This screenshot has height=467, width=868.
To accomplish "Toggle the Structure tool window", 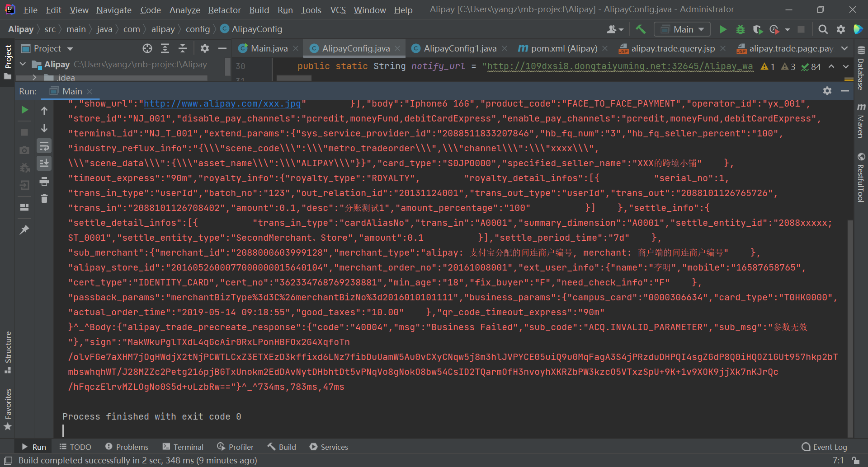I will [x=8, y=352].
